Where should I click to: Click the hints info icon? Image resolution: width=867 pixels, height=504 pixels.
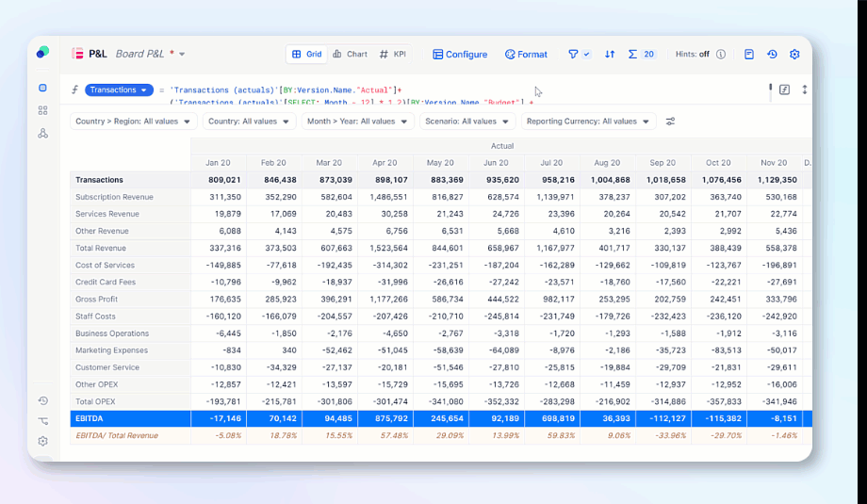click(721, 54)
